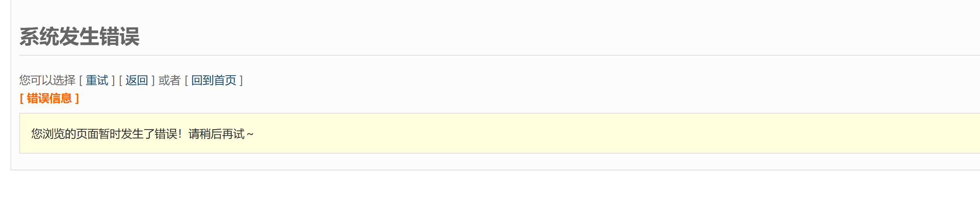Click the 您可以选择 prompt text
980x216 pixels.
pyautogui.click(x=47, y=80)
